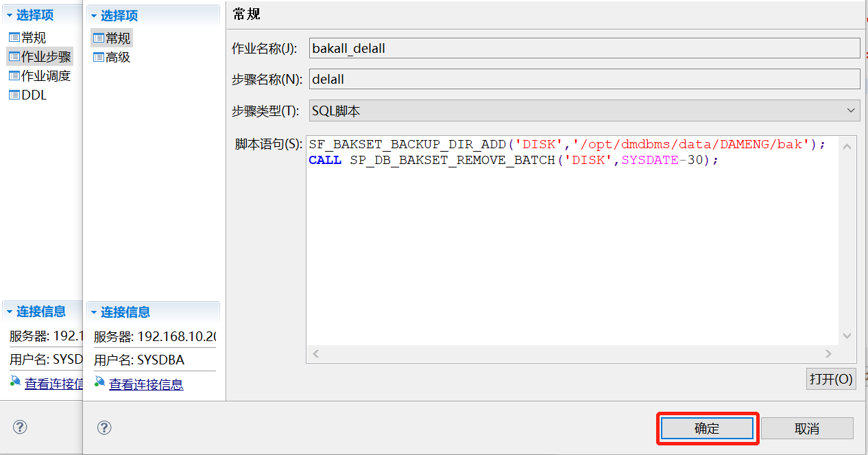
Task: Click the 作业名称 field bakall_delall
Action: (584, 48)
